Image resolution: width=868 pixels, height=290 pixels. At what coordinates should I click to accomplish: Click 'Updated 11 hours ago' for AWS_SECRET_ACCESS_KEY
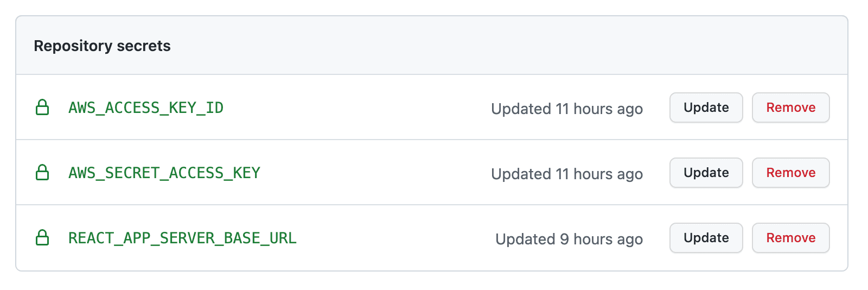(x=567, y=174)
